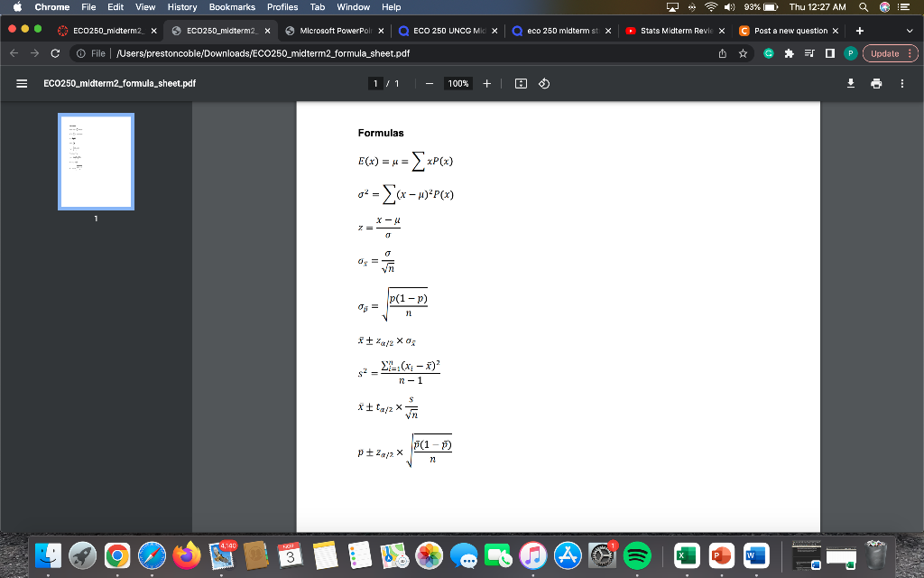Click the Chrome Update button

891,53
